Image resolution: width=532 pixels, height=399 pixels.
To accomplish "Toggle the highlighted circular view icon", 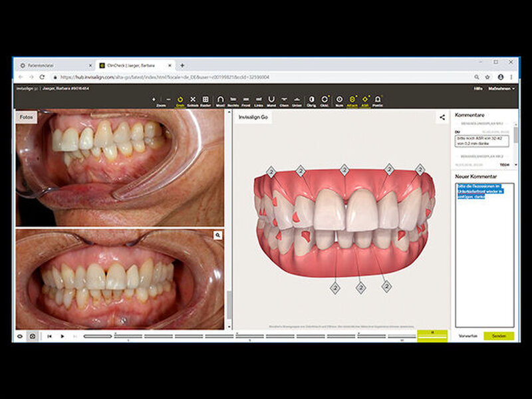I will click(x=33, y=336).
